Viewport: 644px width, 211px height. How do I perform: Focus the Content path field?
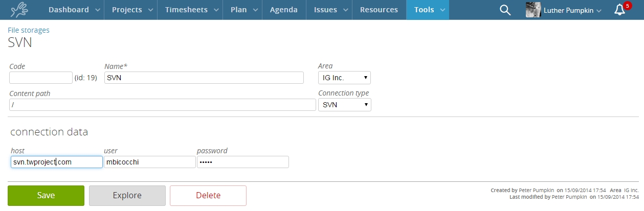(163, 105)
